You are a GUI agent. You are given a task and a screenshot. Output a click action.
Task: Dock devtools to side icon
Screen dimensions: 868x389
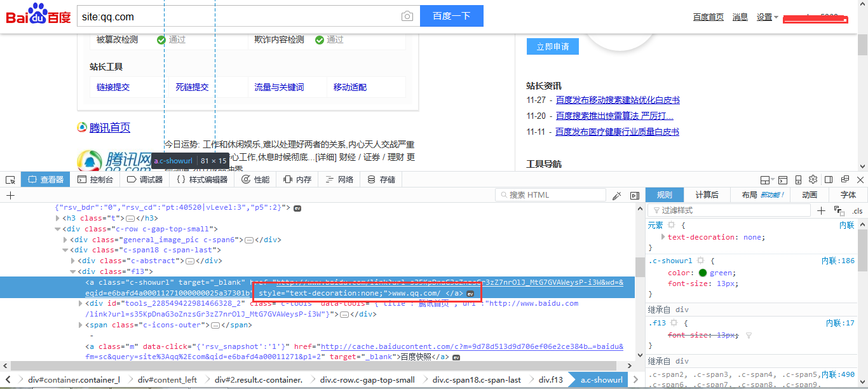pos(829,180)
